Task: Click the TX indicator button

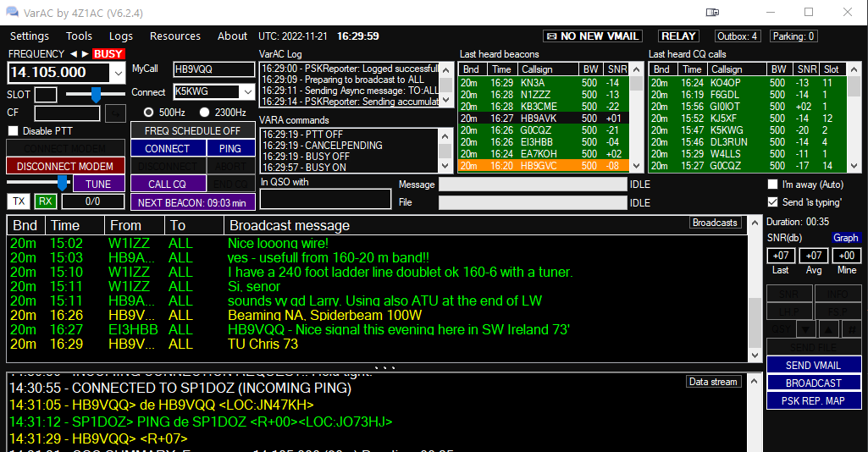Action: point(19,201)
